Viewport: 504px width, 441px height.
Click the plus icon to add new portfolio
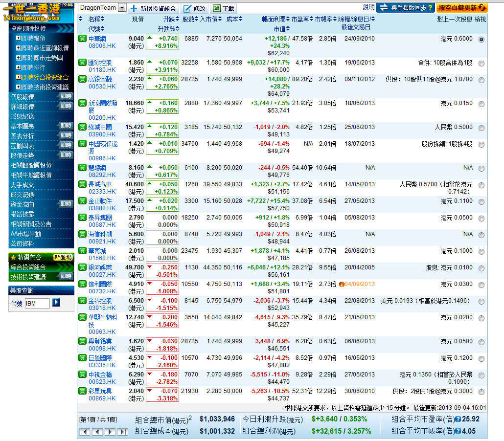(134, 8)
